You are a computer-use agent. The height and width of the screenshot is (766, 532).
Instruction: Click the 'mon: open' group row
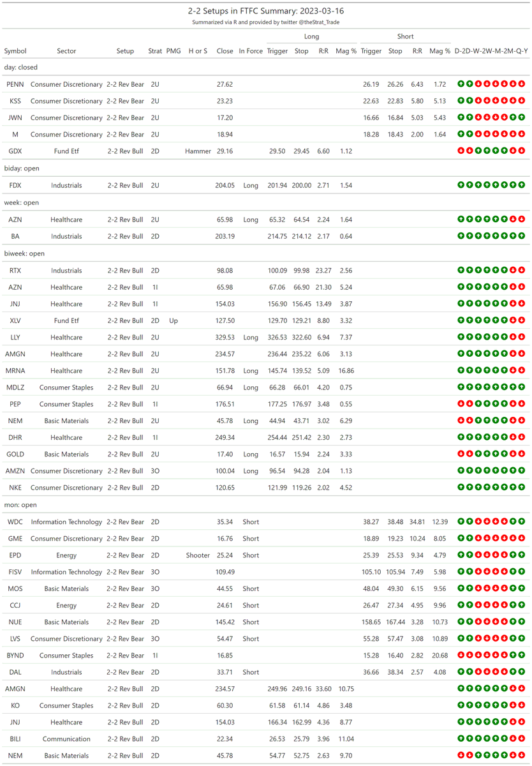(x=266, y=505)
